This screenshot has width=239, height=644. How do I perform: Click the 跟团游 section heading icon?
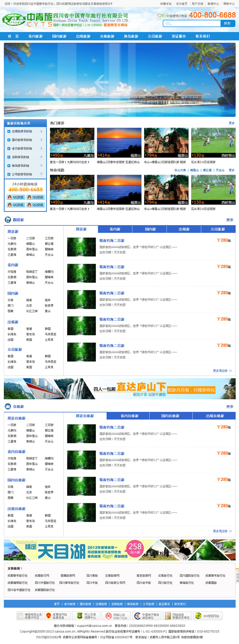coord(8,220)
